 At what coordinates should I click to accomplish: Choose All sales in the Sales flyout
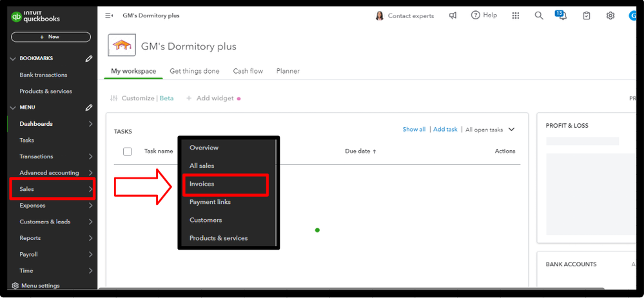click(202, 166)
